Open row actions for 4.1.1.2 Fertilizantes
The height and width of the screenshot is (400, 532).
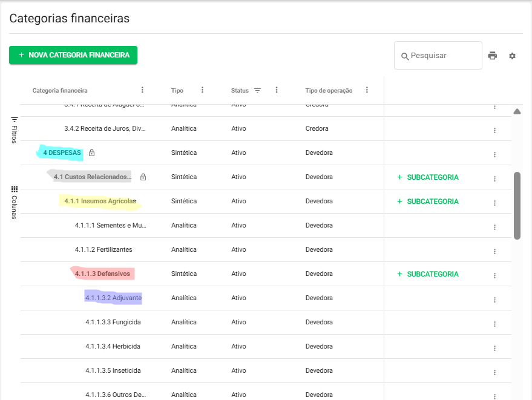[x=494, y=251]
